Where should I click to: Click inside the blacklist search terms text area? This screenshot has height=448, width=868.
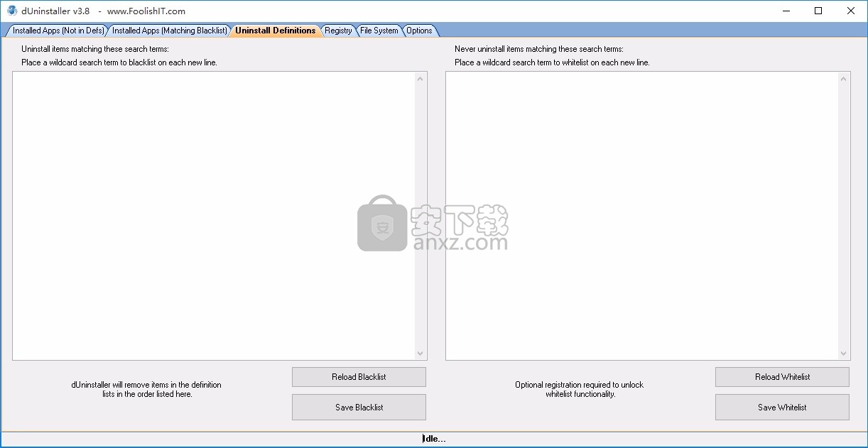click(214, 216)
